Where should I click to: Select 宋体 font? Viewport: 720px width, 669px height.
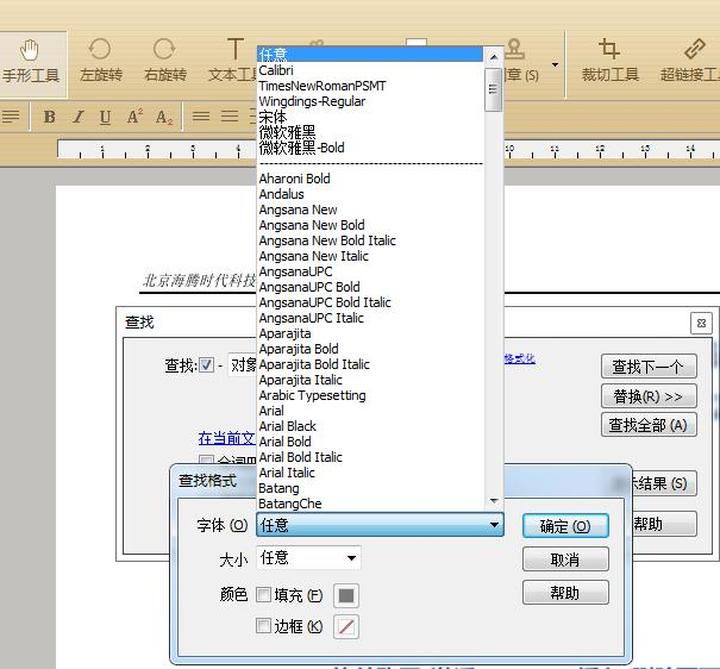[x=370, y=117]
